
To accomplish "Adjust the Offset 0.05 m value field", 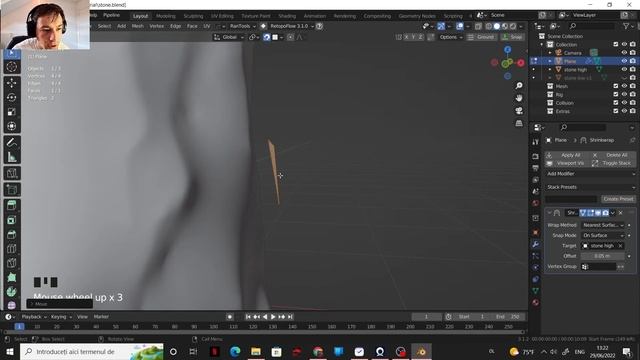I will [602, 256].
